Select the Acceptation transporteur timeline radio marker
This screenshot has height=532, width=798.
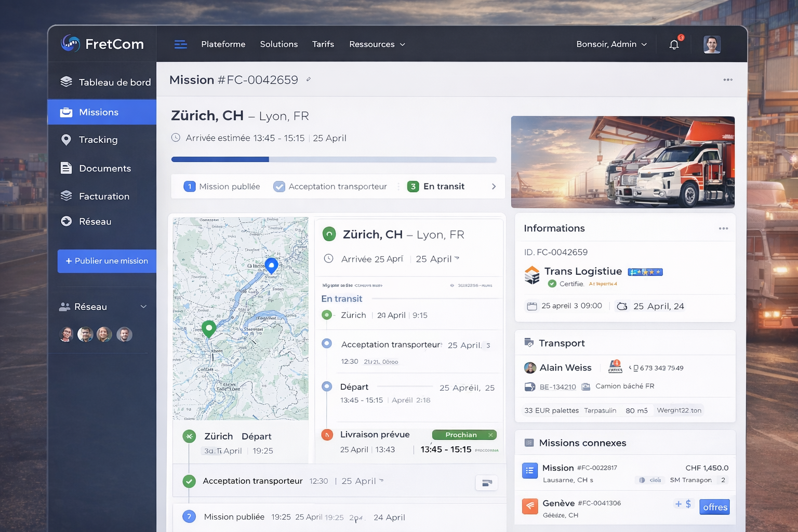click(327, 343)
